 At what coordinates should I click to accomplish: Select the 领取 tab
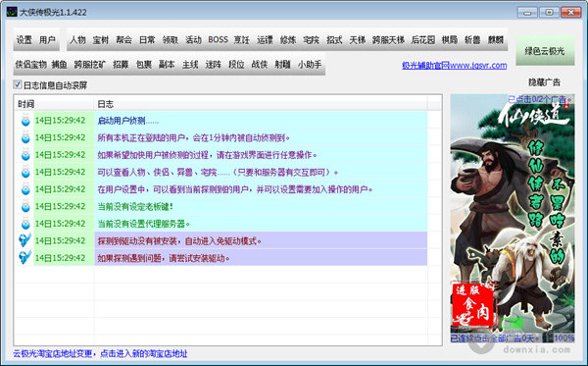coord(171,40)
